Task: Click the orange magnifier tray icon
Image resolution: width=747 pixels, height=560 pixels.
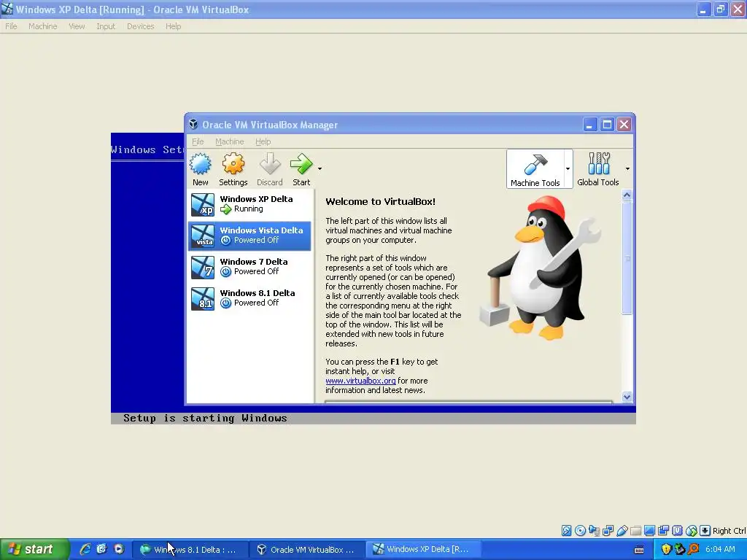Action: 693,550
